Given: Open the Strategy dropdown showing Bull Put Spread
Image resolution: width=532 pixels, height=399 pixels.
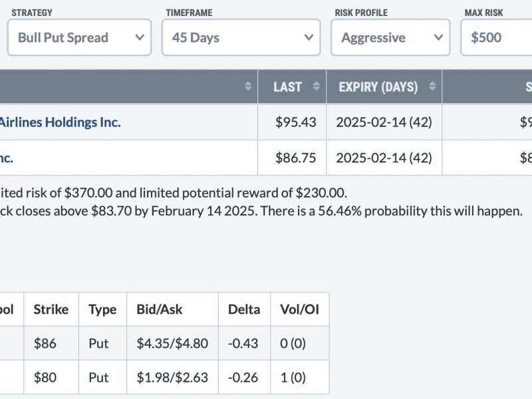Looking at the screenshot, I should (x=79, y=37).
